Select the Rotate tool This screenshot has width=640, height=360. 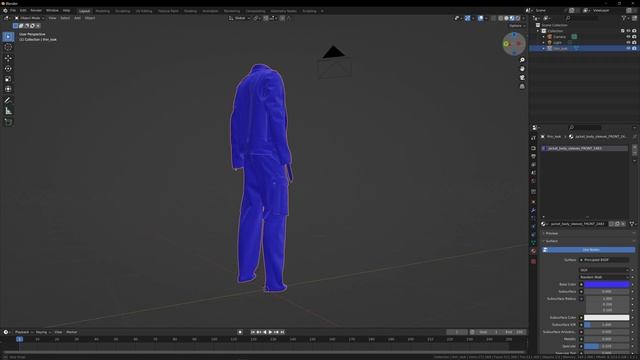(8, 69)
